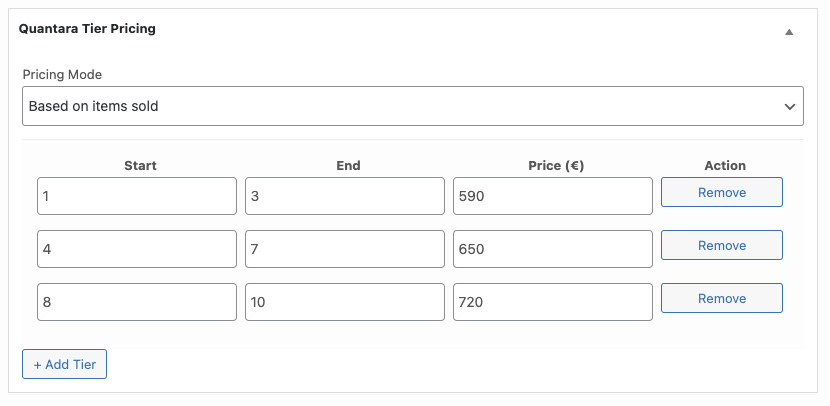Click the End field containing 7
The image size is (830, 406).
coord(344,249)
